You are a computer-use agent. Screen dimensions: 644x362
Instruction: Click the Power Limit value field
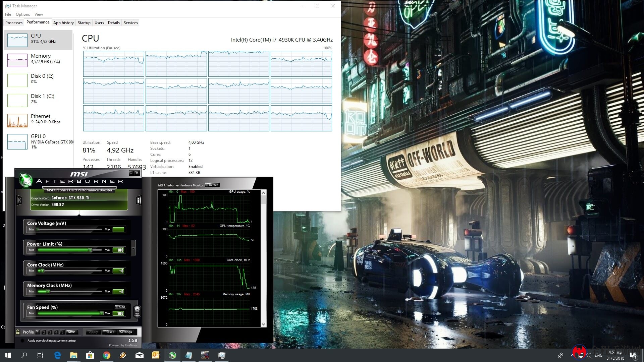[x=119, y=250]
